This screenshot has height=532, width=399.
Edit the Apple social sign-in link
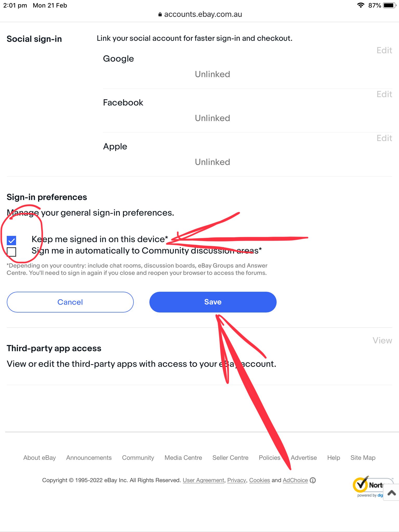[384, 138]
